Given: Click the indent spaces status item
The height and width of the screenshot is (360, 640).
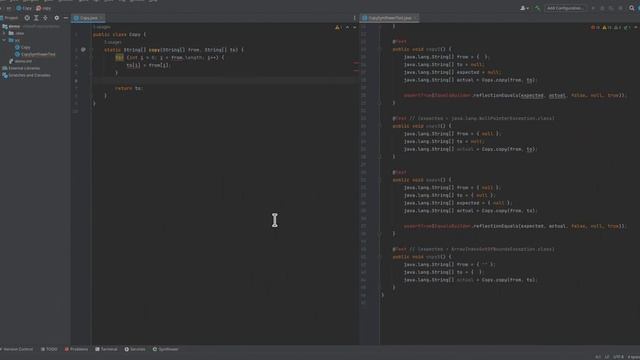Looking at the screenshot, I should point(633,357).
